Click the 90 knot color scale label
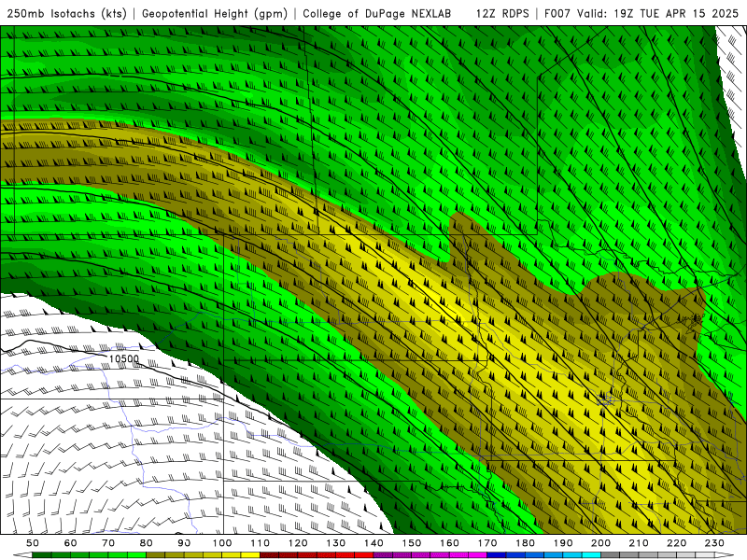Viewport: 747px width, 560px height. [184, 543]
